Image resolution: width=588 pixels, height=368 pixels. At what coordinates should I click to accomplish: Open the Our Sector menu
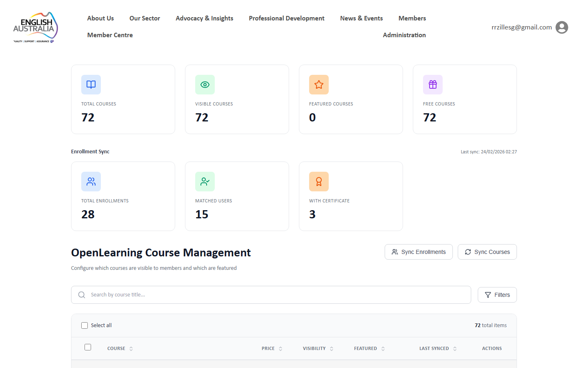click(145, 18)
